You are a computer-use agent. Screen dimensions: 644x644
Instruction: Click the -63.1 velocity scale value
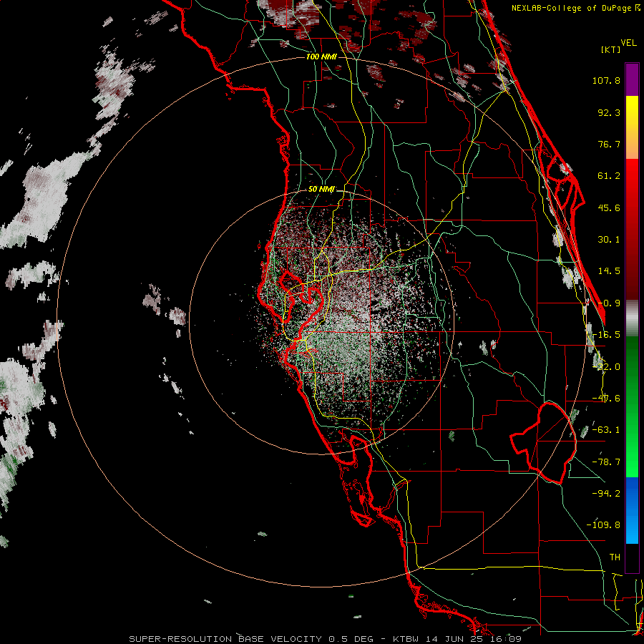(606, 430)
